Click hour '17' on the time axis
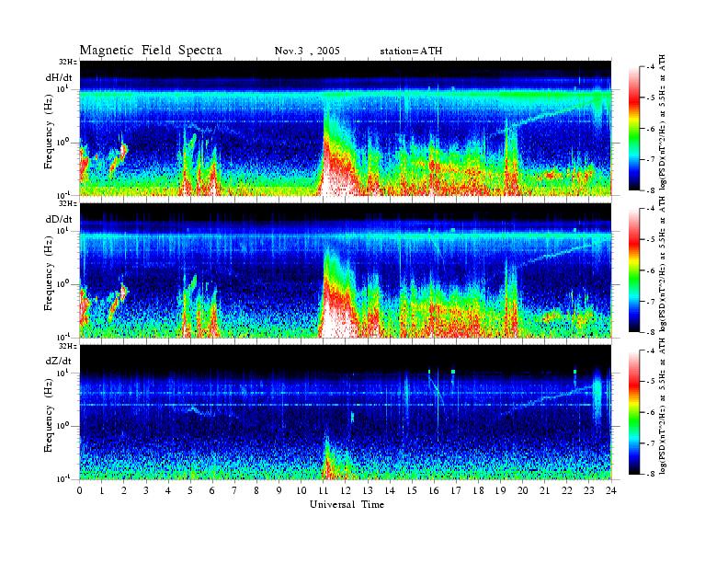 pyautogui.click(x=456, y=491)
